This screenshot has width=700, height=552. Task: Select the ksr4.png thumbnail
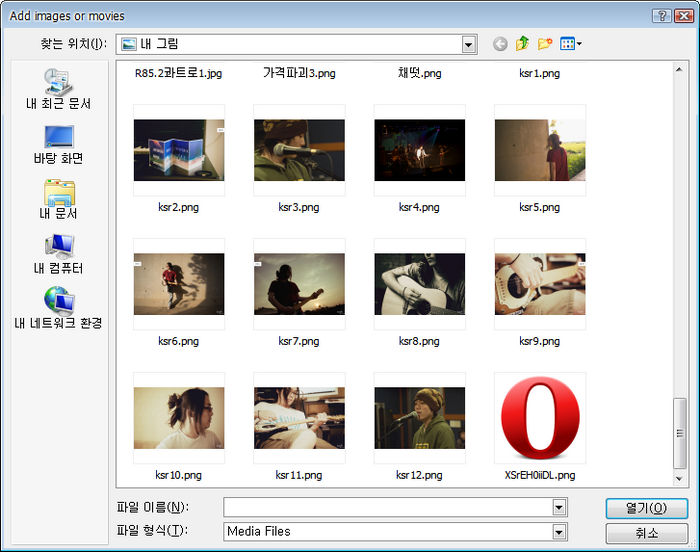click(419, 150)
